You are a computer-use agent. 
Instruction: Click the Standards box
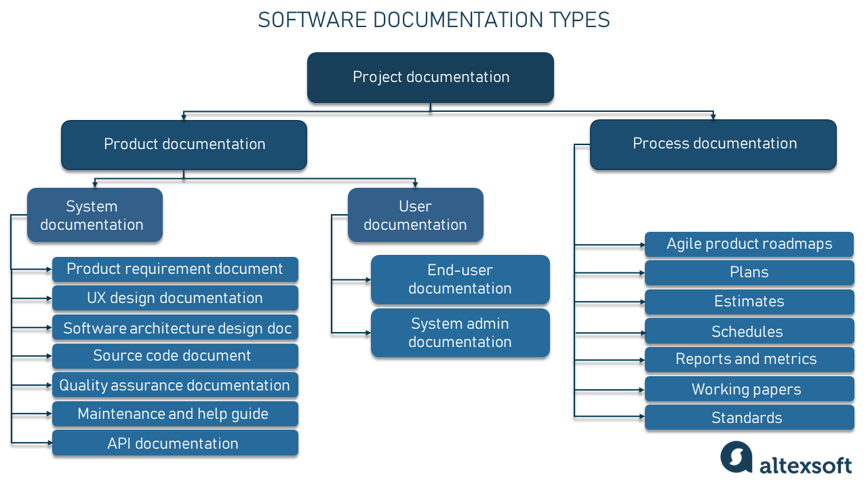point(749,418)
